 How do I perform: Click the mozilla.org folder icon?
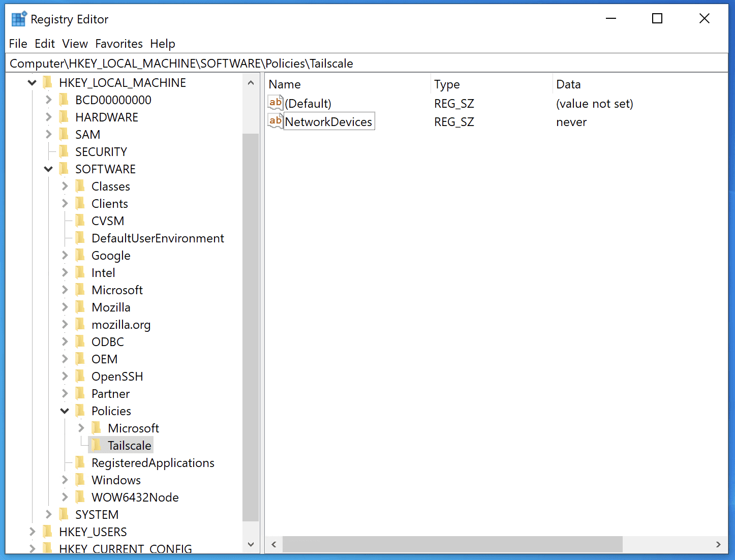80,324
